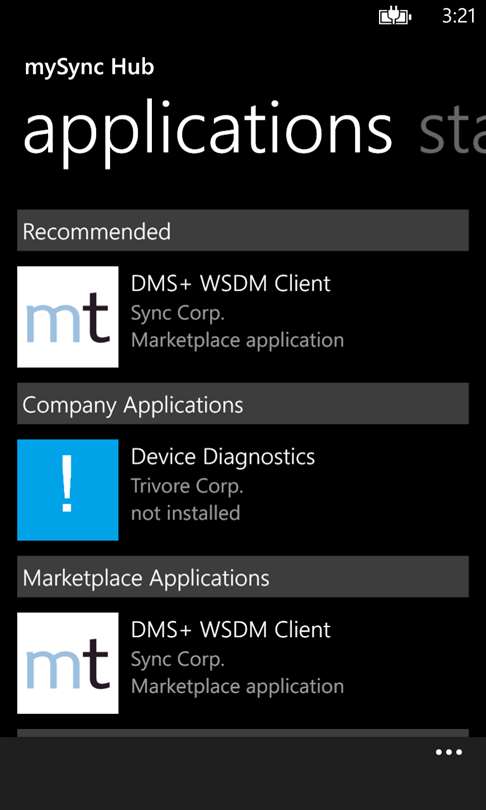The width and height of the screenshot is (486, 810).
Task: Tap the Recommended section header
Action: [x=243, y=230]
